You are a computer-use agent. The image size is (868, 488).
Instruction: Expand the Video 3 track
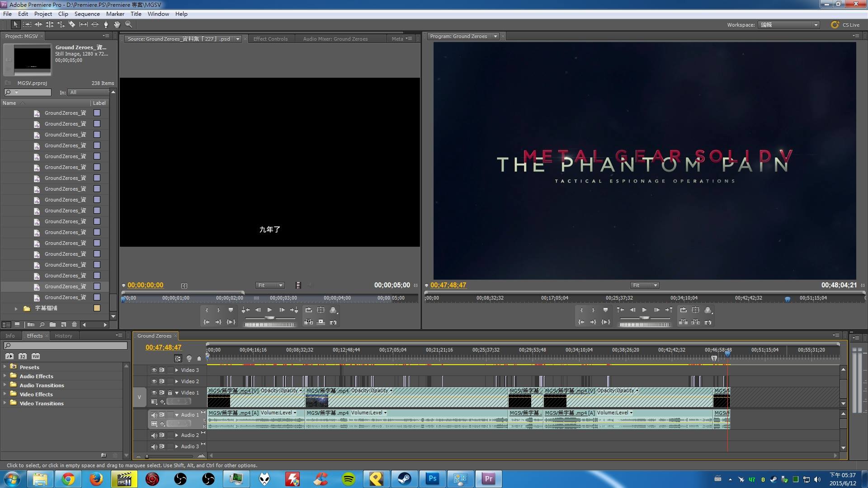[x=177, y=370]
